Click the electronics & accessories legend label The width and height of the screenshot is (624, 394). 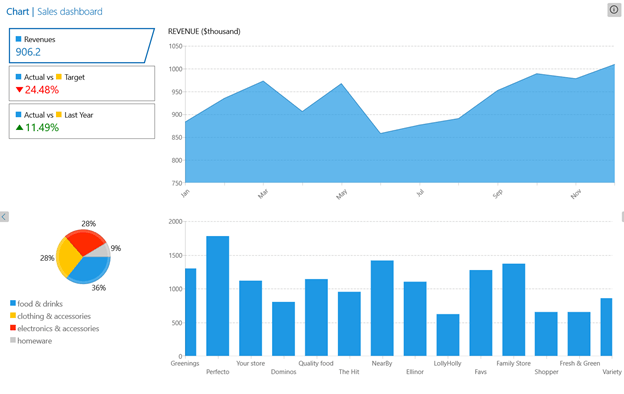point(58,328)
